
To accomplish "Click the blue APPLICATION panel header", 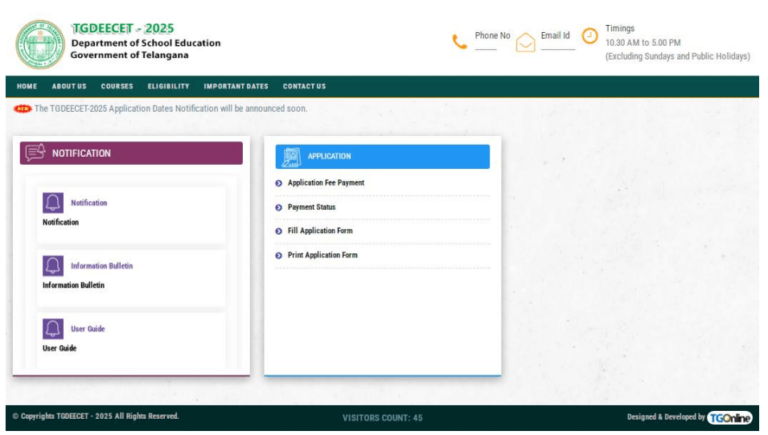I will pos(383,157).
